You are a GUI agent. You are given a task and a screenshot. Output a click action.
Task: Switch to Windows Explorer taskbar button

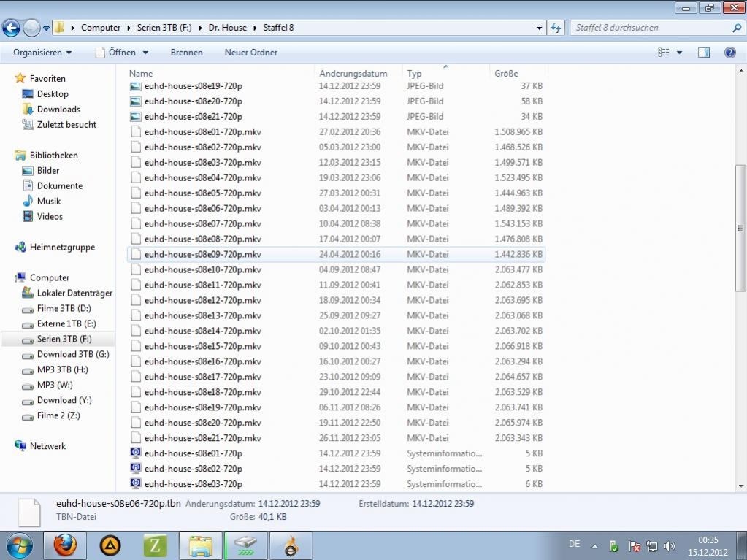[201, 545]
